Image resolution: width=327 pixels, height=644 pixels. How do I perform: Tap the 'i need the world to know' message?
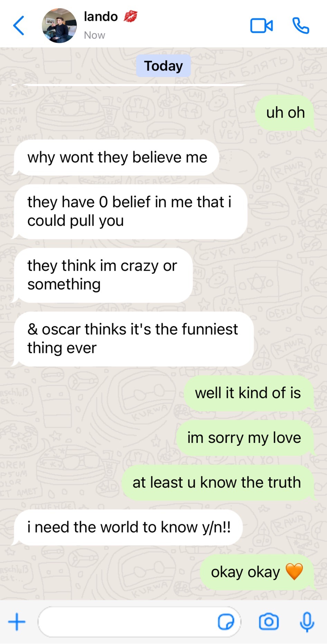128,528
